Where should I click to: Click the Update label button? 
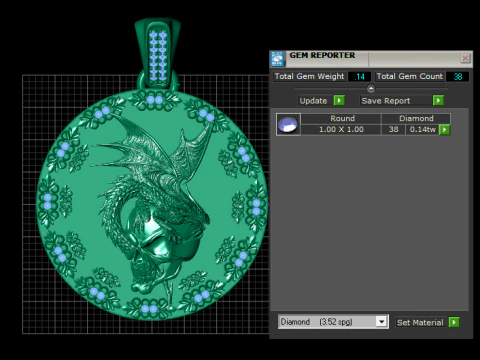tap(313, 101)
